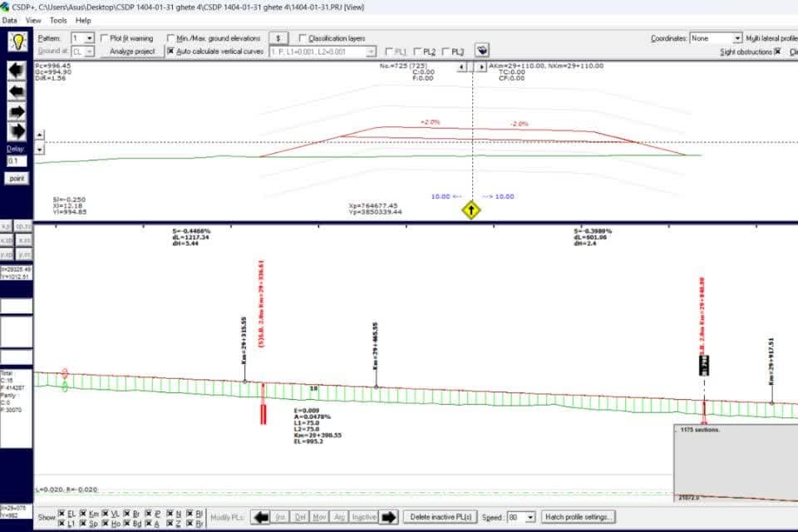This screenshot has height=532, width=798.
Task: Click the lower right-arrow button above Delay
Action: tap(17, 131)
